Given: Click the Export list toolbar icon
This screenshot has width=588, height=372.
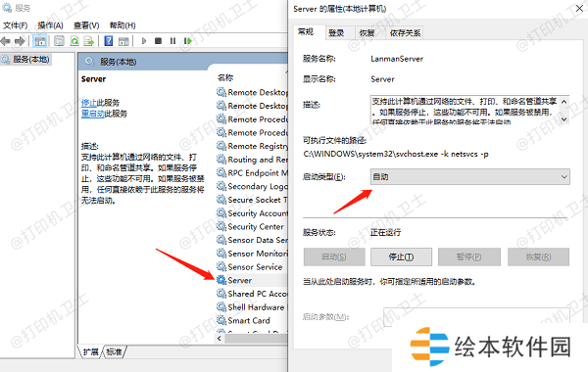Looking at the screenshot, I should tap(89, 41).
